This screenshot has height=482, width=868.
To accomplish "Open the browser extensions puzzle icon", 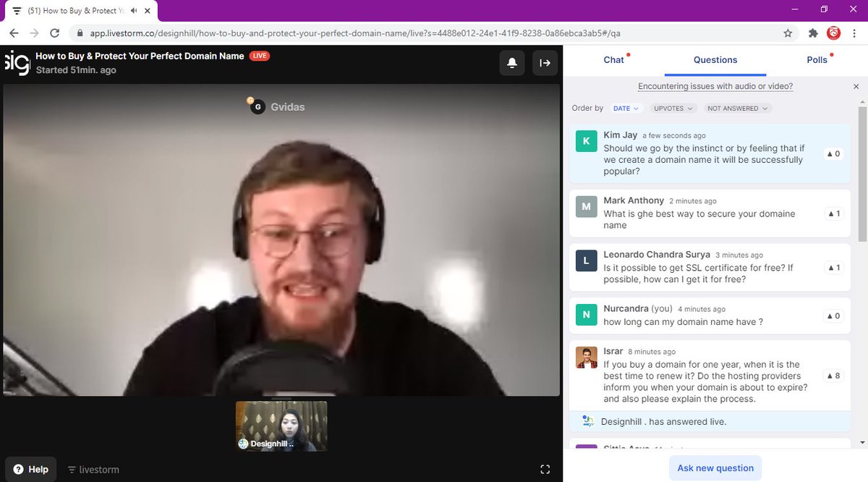I will click(x=813, y=33).
